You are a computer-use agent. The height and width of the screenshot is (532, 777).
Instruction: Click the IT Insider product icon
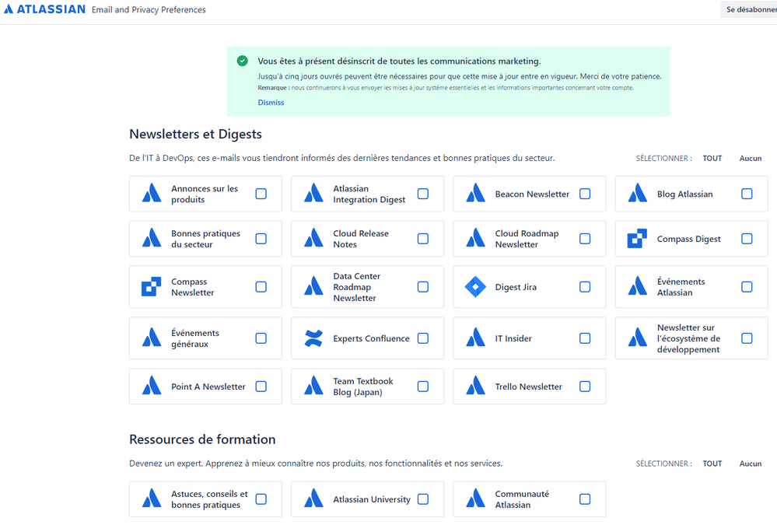(x=475, y=338)
